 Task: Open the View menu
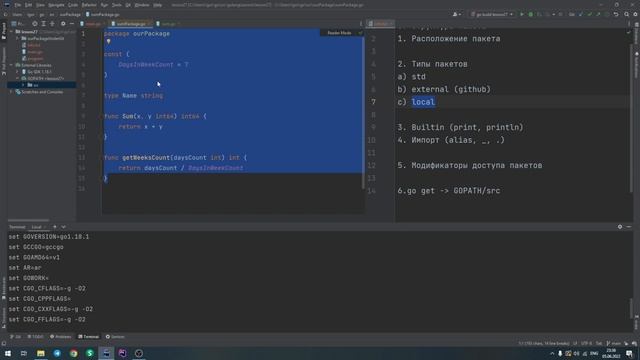point(40,5)
